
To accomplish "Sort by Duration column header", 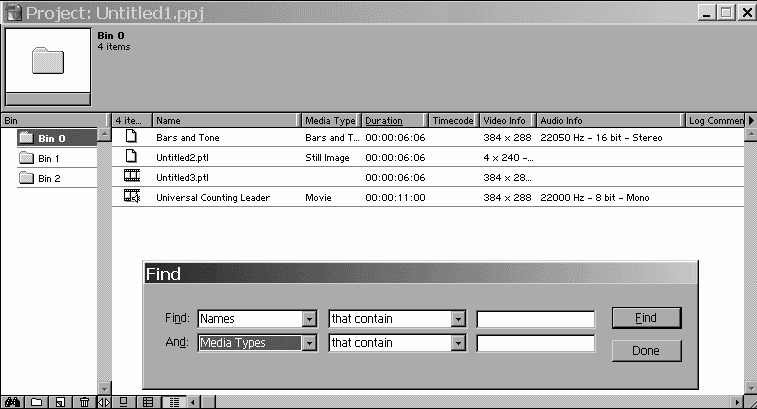I will (384, 121).
